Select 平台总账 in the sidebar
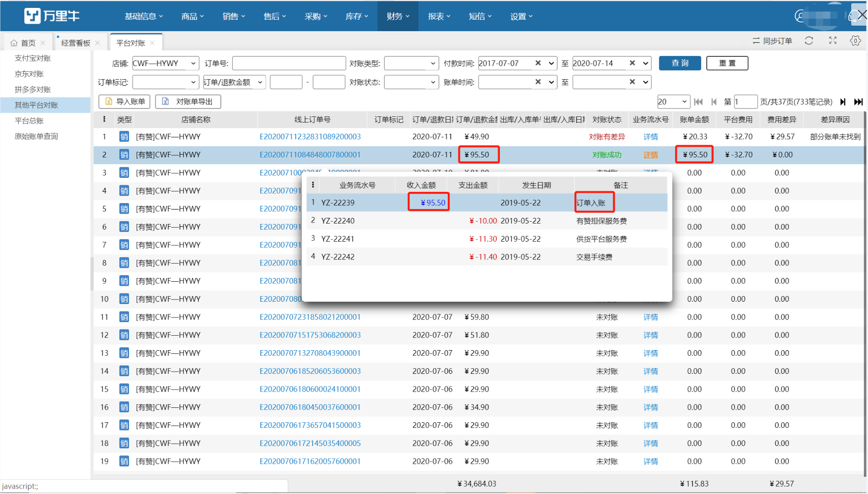 (x=29, y=121)
